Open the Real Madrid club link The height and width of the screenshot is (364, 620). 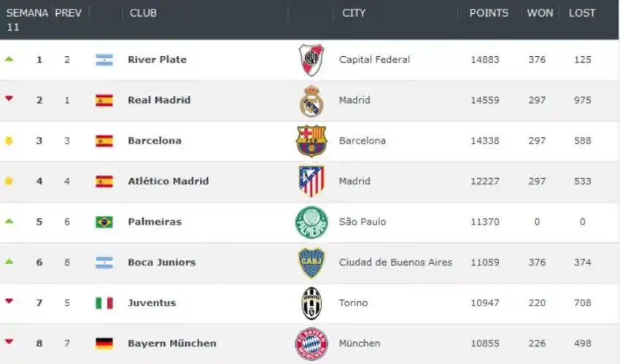pyautogui.click(x=159, y=100)
